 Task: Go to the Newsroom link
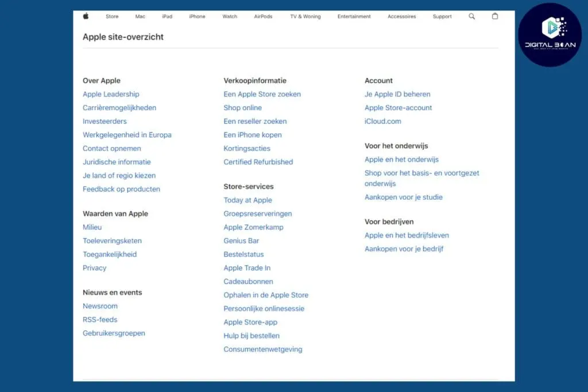pyautogui.click(x=100, y=306)
